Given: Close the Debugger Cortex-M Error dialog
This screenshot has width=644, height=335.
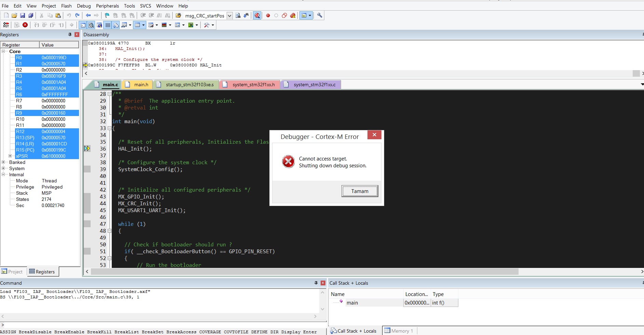Looking at the screenshot, I should (374, 135).
